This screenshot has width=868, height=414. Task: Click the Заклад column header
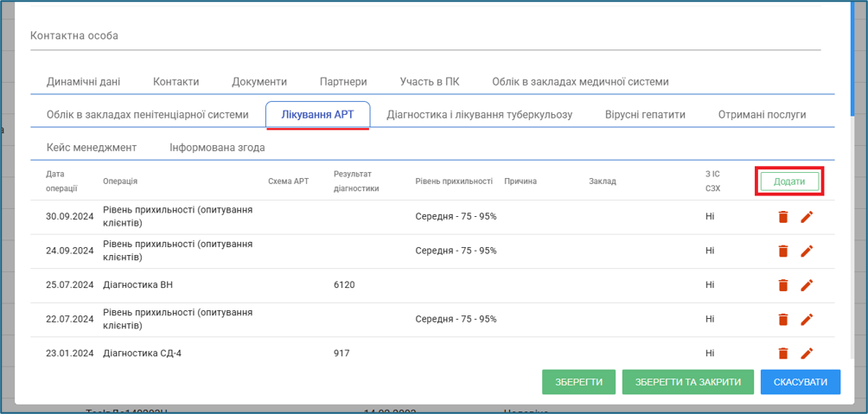(603, 181)
